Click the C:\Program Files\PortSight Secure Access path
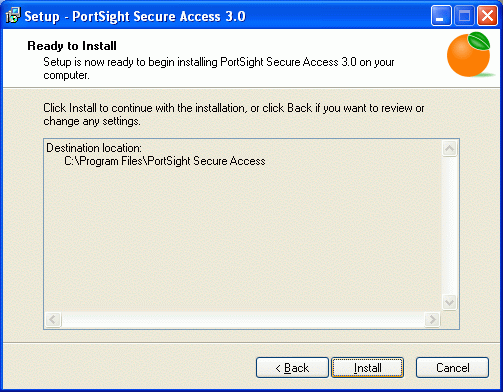503x392 pixels. point(165,161)
